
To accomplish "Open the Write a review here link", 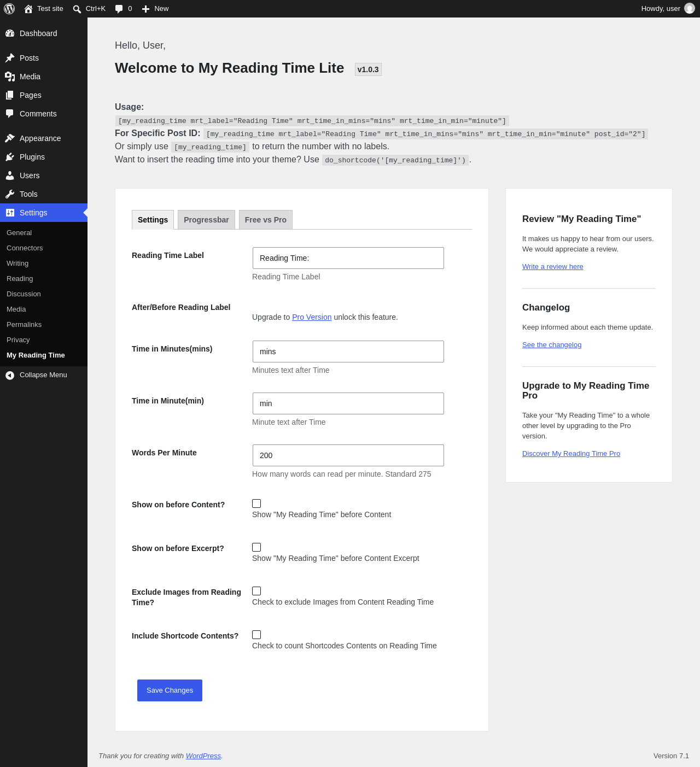I will (553, 267).
